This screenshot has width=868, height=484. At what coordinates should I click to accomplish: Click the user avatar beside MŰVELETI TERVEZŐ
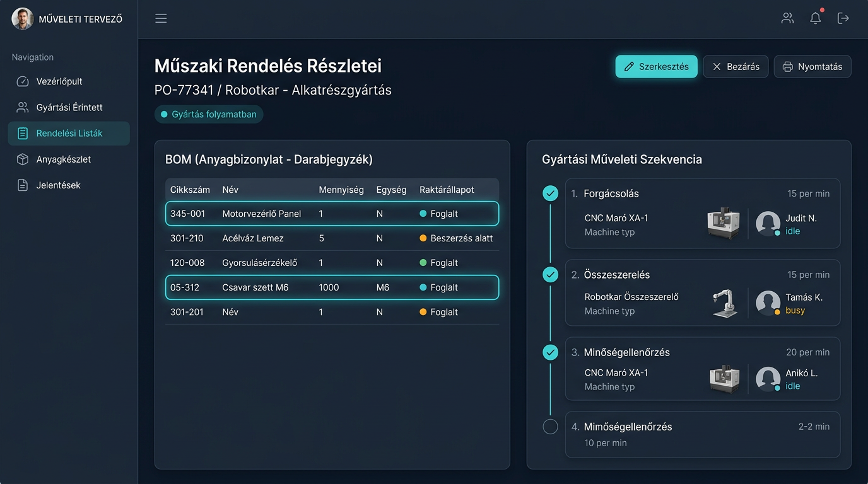coord(23,19)
